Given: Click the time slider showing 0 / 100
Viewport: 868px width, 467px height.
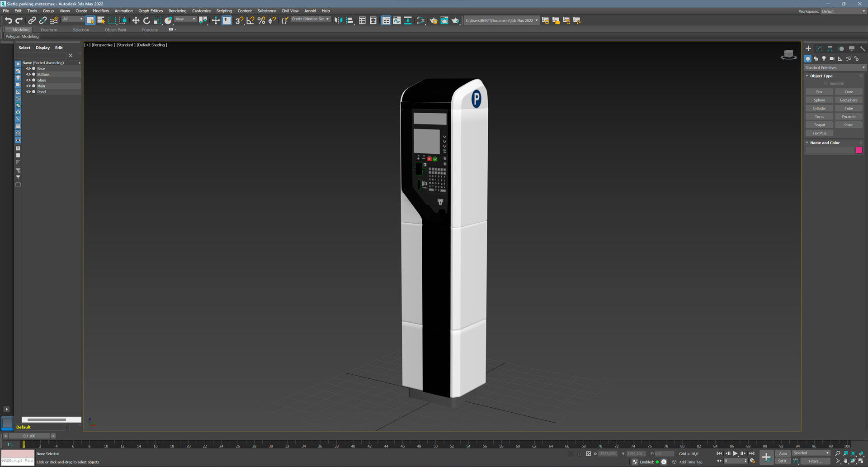Looking at the screenshot, I should (29, 436).
